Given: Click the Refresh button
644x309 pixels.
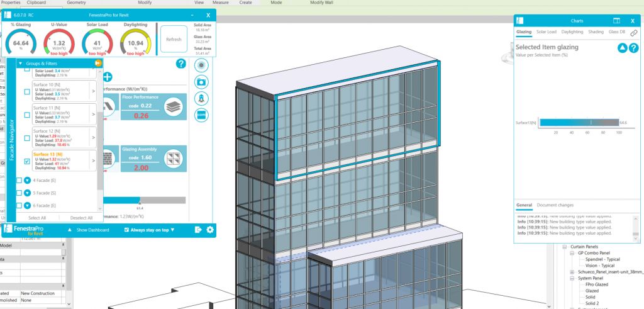Looking at the screenshot, I should tap(174, 40).
